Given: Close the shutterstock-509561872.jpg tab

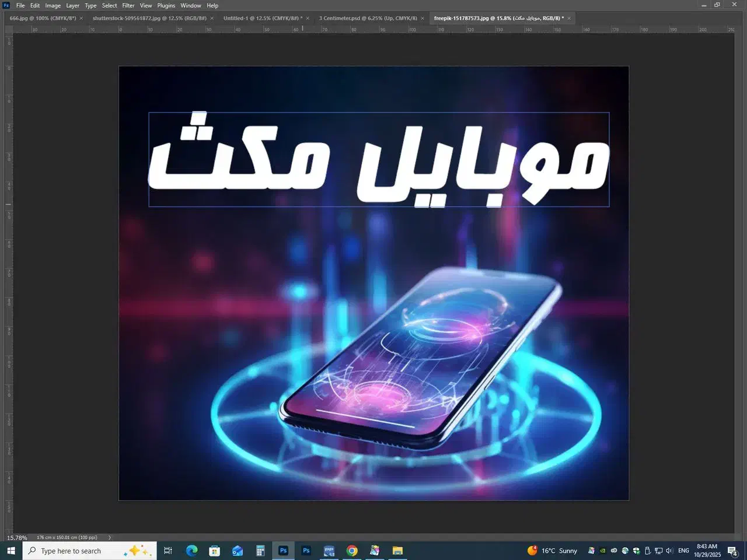Looking at the screenshot, I should pyautogui.click(x=212, y=18).
